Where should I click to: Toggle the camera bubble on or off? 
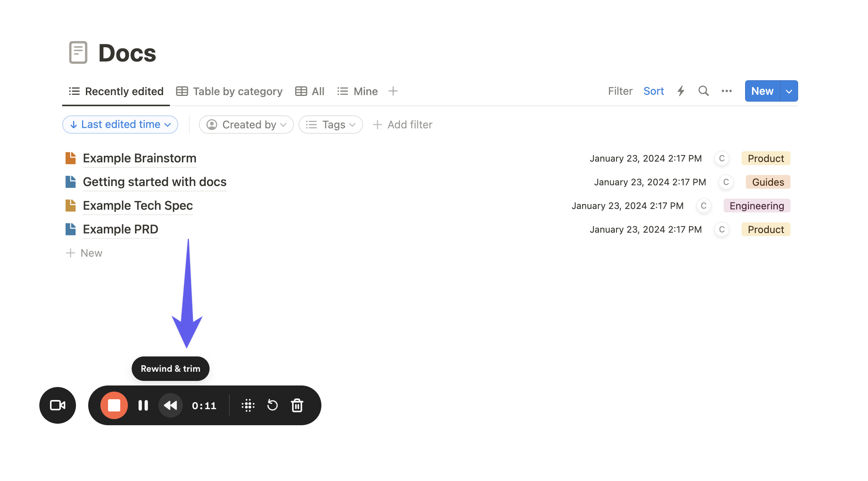[57, 405]
